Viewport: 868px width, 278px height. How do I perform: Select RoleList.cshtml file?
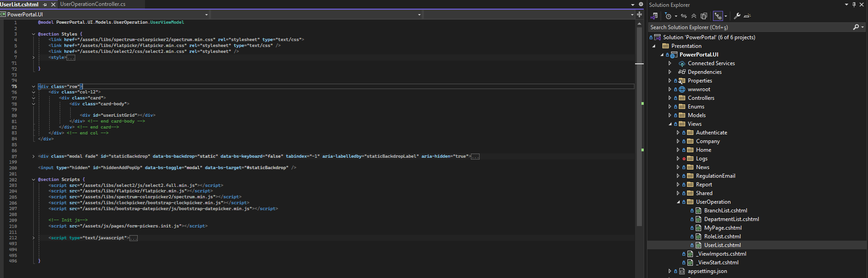(x=722, y=237)
